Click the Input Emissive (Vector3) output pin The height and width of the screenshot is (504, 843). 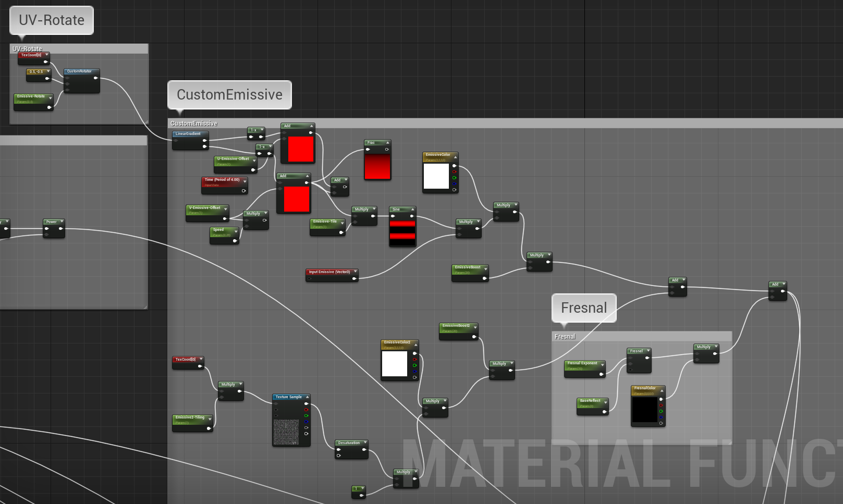[x=354, y=278]
